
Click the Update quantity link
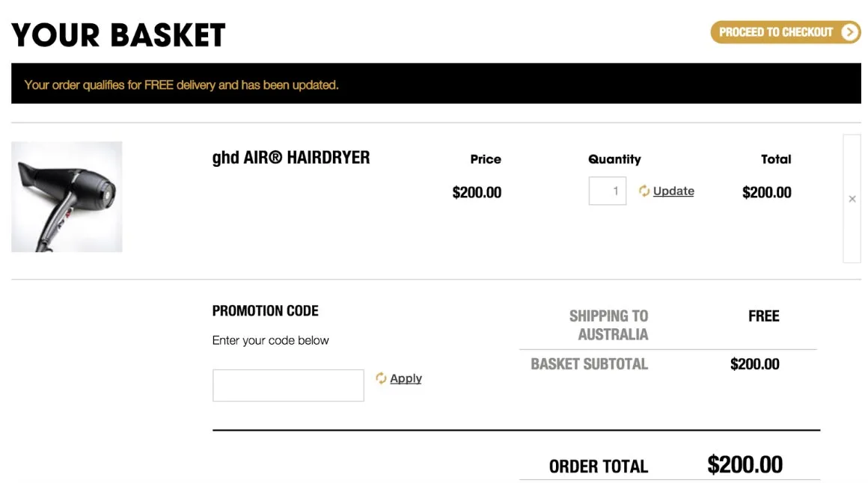673,191
